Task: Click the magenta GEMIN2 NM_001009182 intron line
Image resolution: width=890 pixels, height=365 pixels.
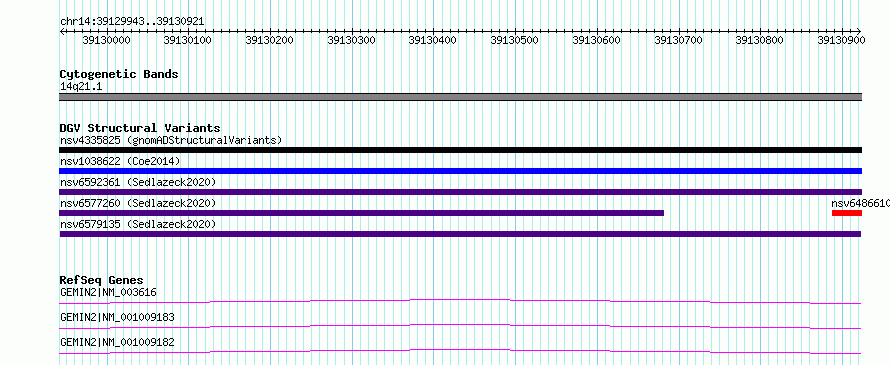Action: tap(460, 351)
